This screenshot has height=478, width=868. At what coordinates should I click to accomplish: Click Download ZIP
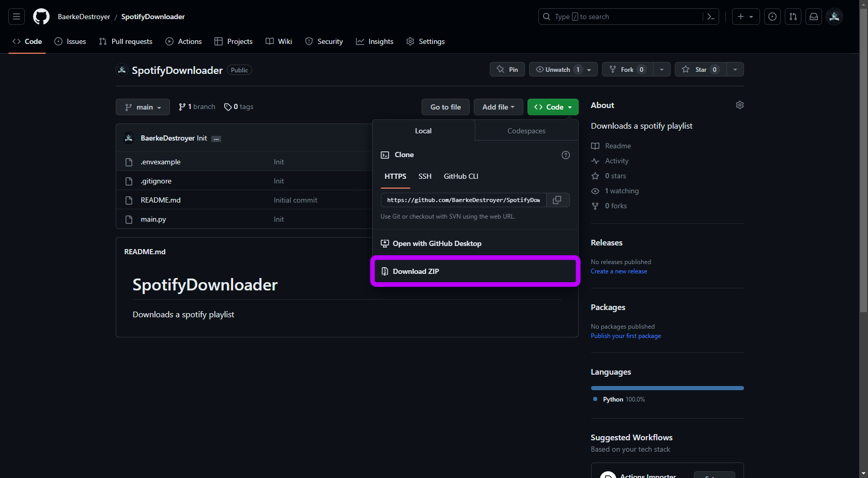416,271
